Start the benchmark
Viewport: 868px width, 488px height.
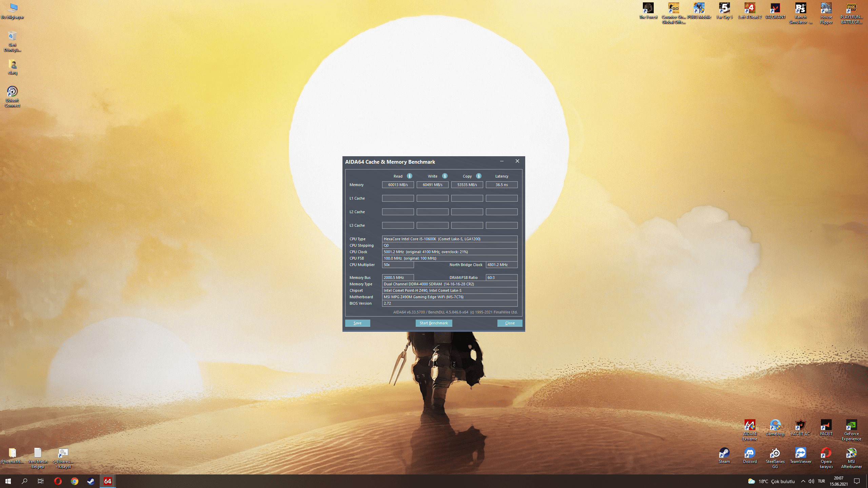434,323
